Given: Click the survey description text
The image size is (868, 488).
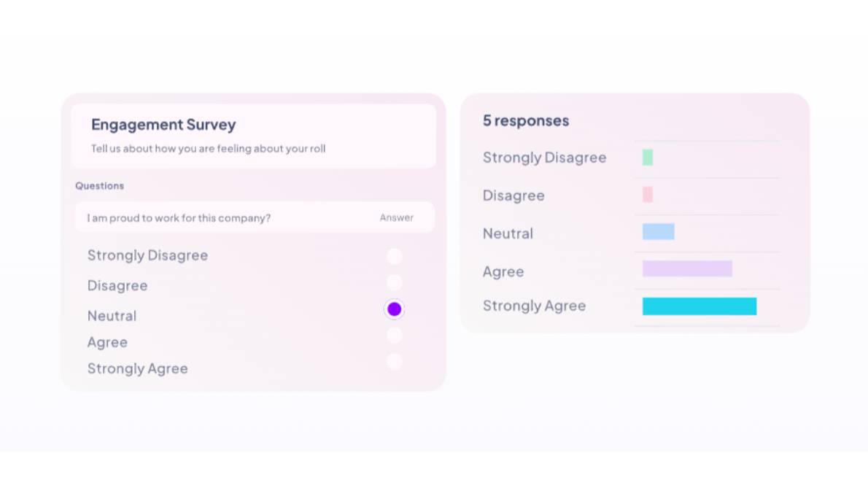Looking at the screenshot, I should [208, 149].
